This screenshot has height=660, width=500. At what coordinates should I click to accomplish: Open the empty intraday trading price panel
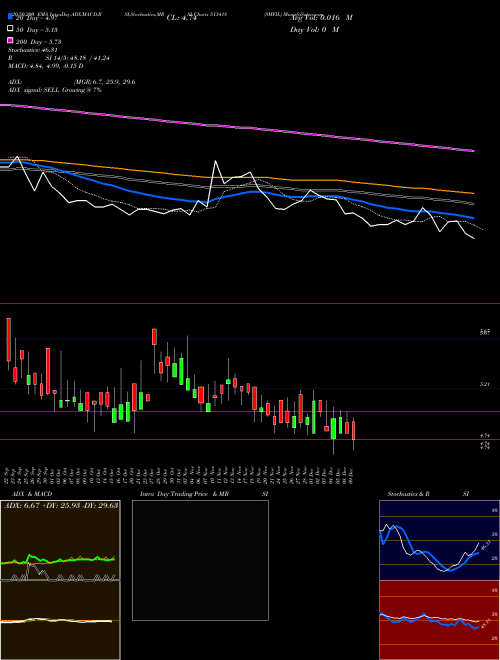[200, 560]
